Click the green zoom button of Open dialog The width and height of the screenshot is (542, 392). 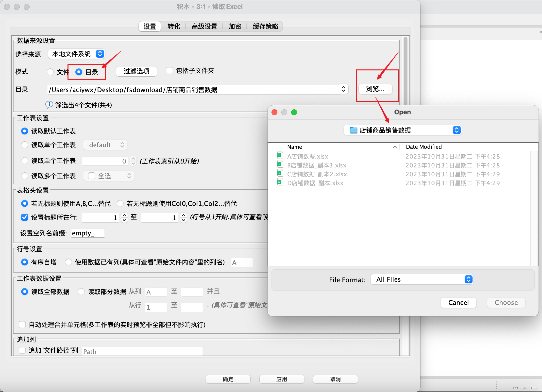(294, 112)
